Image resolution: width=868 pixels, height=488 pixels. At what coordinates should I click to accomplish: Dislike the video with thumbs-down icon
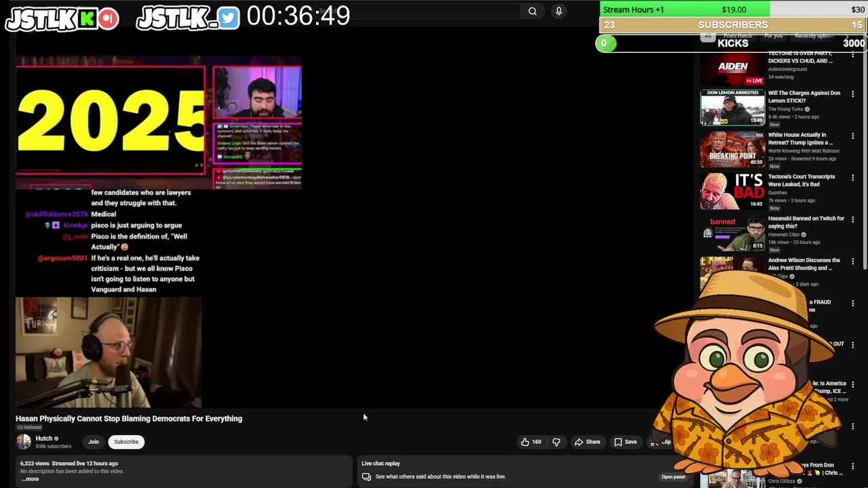(556, 442)
